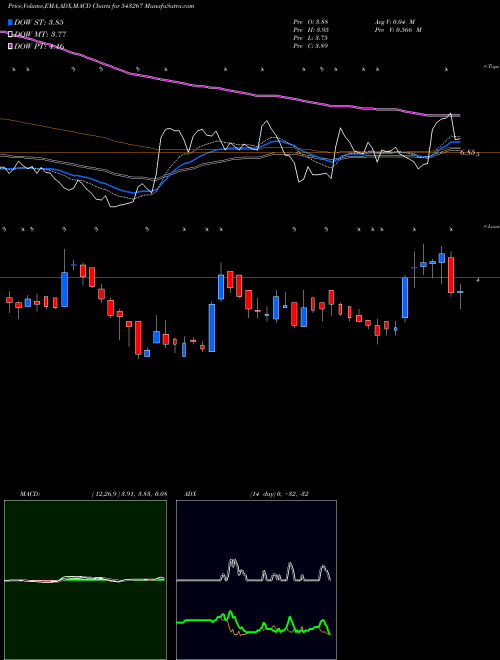Click the 'Lows' label at right edge
The height and width of the screenshot is (660, 500).
pos(491,226)
